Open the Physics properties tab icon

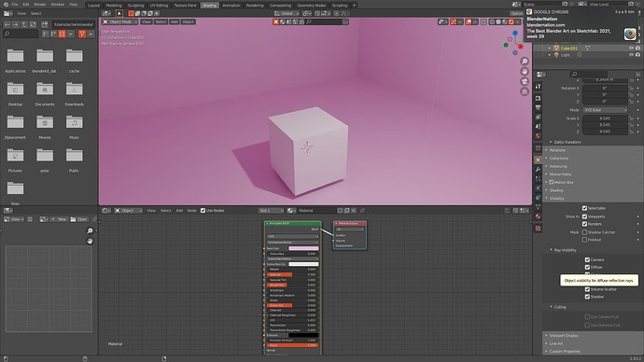tap(538, 188)
